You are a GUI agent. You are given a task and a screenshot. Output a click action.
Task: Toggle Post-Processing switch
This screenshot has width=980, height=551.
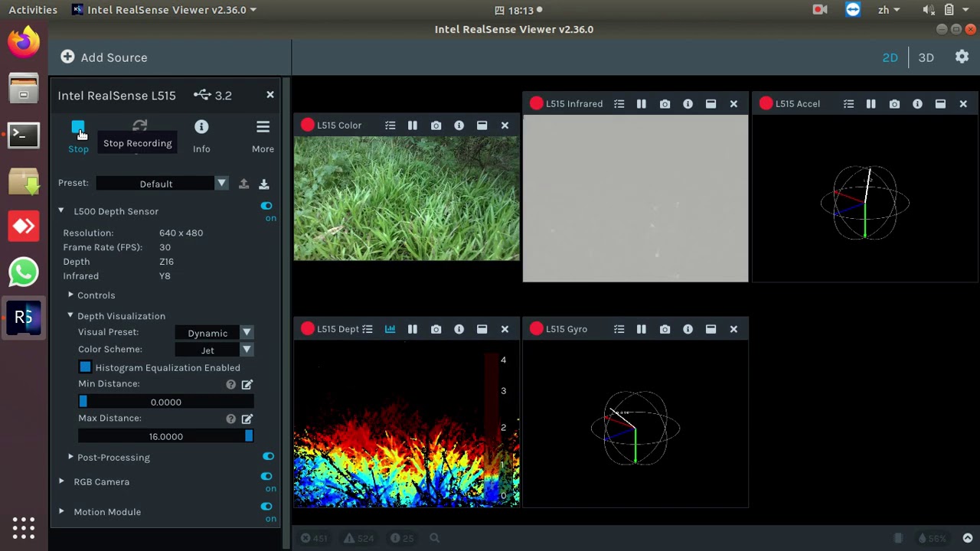(x=268, y=456)
